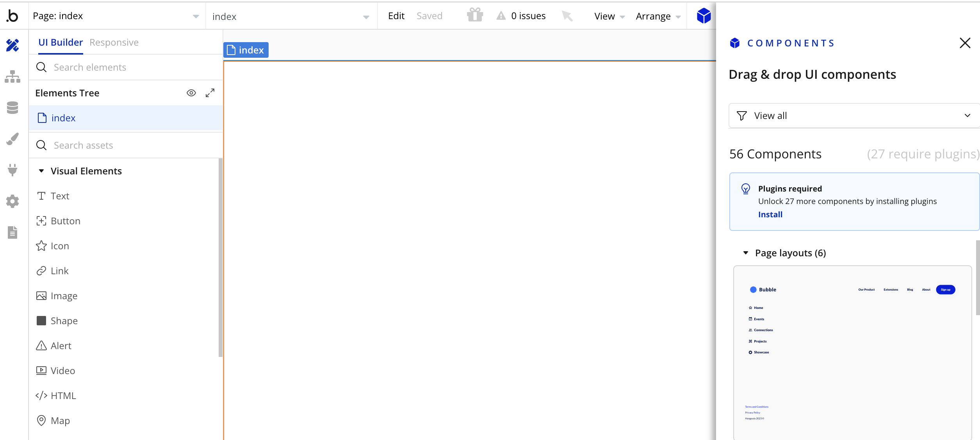
Task: Open the Page: index dropdown
Action: point(116,16)
